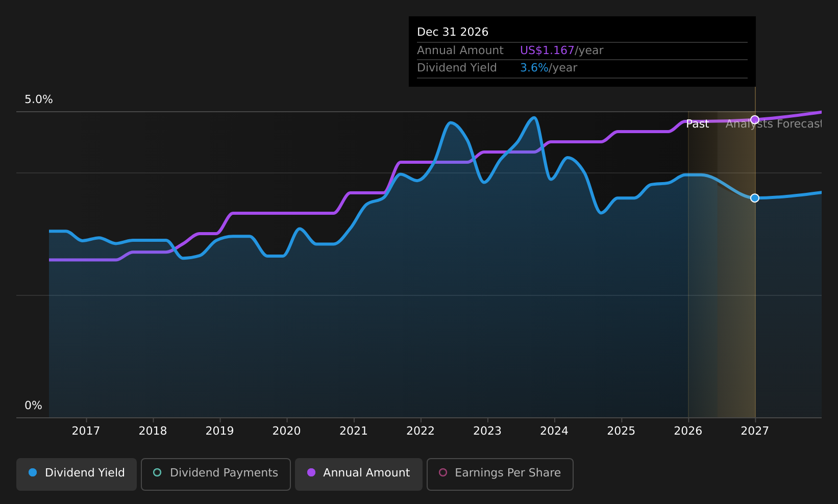Click the 2017 x-axis label
This screenshot has height=504, width=838.
(x=86, y=431)
